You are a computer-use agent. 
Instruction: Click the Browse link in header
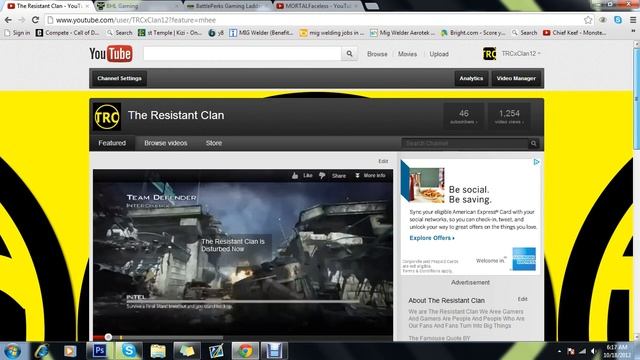pyautogui.click(x=377, y=54)
